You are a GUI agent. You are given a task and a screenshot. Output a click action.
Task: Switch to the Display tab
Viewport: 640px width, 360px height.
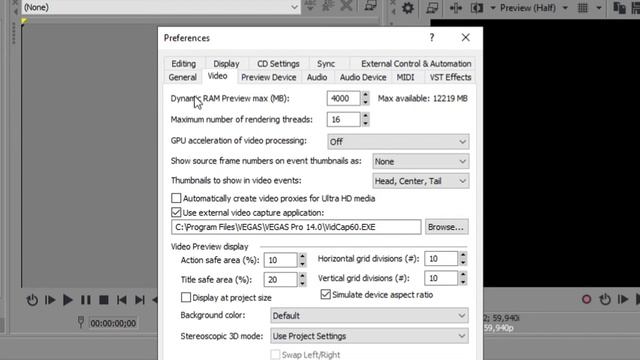pyautogui.click(x=226, y=64)
